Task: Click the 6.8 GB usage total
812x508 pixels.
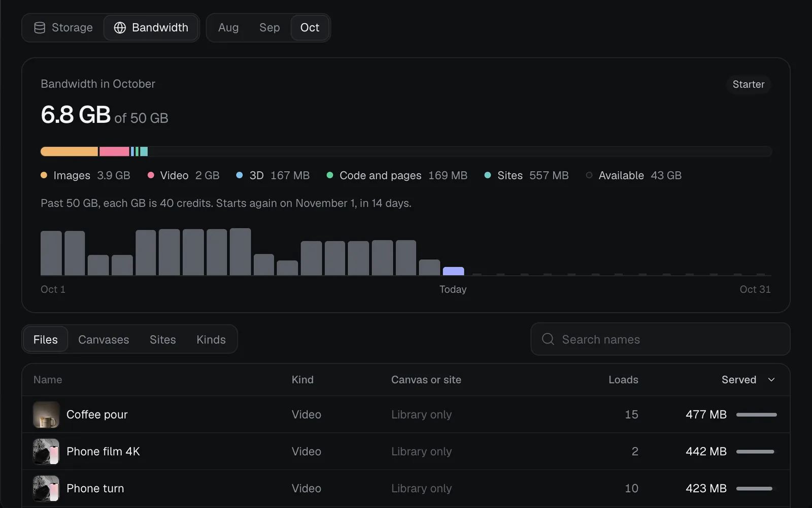Action: tap(76, 115)
